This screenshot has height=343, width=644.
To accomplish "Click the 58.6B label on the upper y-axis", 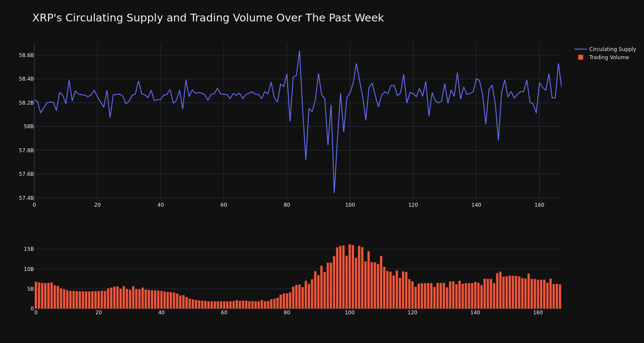I will click(26, 55).
